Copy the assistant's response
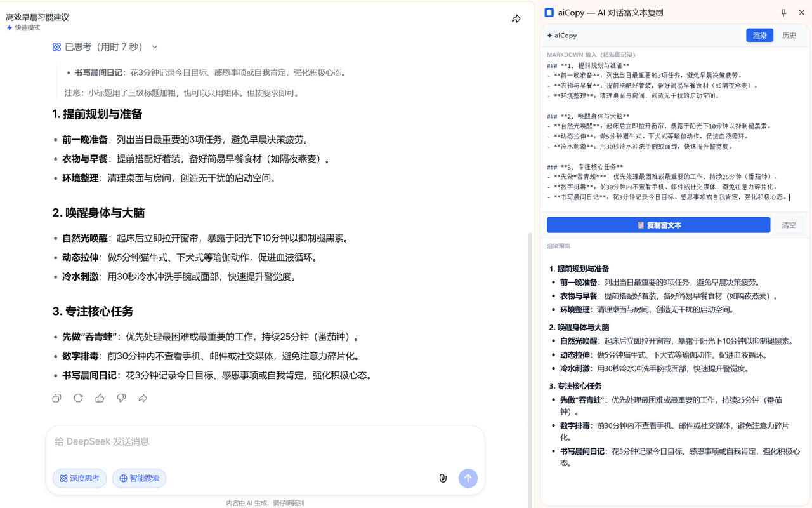Image resolution: width=812 pixels, height=508 pixels. pos(56,398)
